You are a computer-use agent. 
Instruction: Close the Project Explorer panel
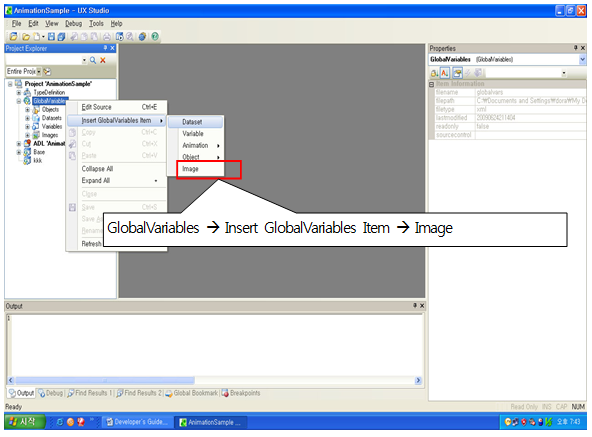click(x=112, y=48)
